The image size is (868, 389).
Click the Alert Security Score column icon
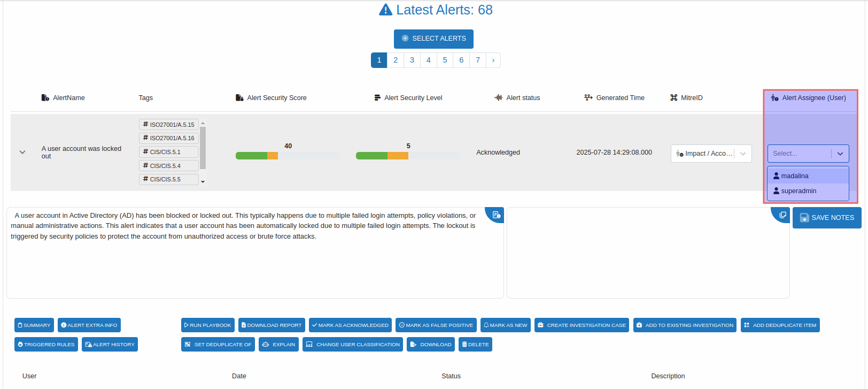[239, 98]
